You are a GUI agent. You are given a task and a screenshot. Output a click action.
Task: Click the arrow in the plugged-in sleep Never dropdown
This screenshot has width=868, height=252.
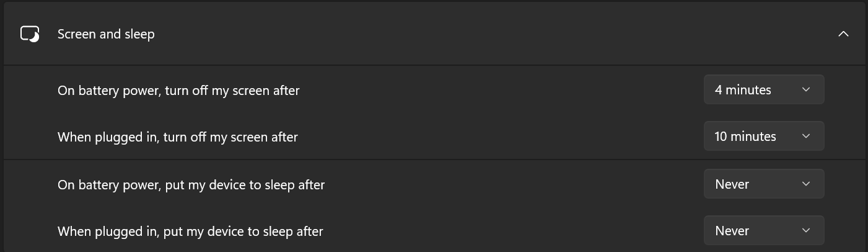tap(806, 230)
